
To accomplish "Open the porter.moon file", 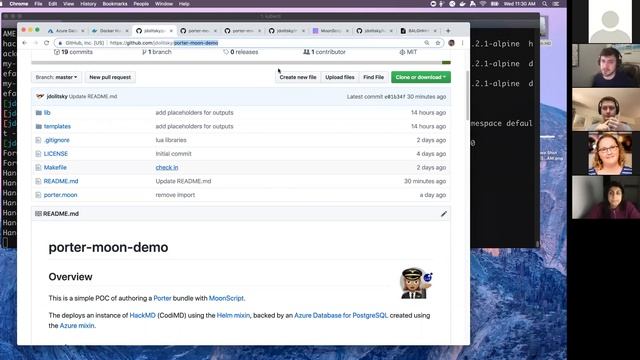I will 60,195.
